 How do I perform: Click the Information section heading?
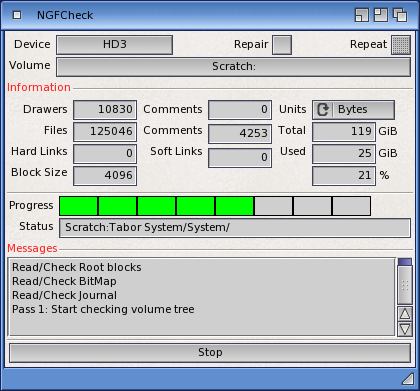[39, 87]
